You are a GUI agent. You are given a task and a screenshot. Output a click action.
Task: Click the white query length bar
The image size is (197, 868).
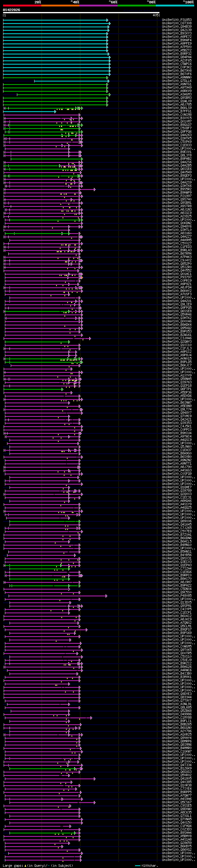click(x=81, y=13)
